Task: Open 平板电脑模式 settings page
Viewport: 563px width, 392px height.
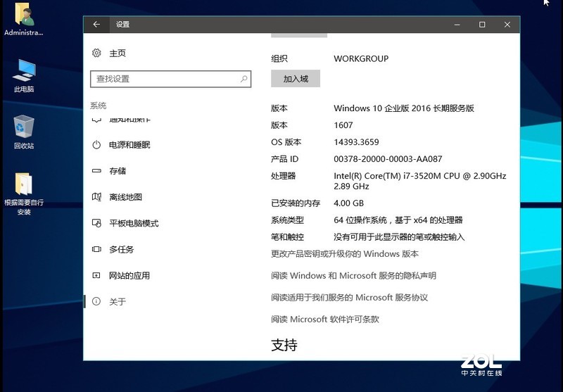Action: tap(134, 223)
